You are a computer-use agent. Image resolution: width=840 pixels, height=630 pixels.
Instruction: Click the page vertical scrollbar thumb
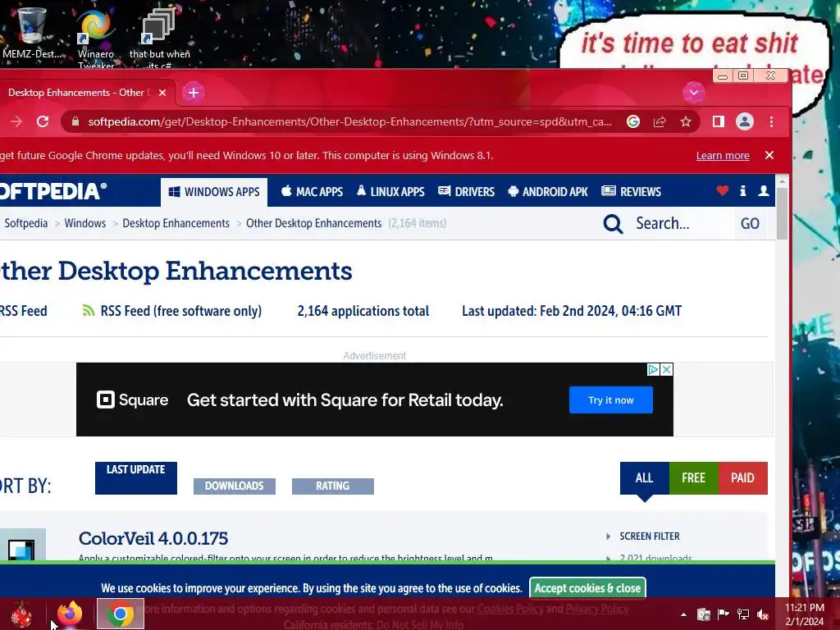pyautogui.click(x=782, y=214)
